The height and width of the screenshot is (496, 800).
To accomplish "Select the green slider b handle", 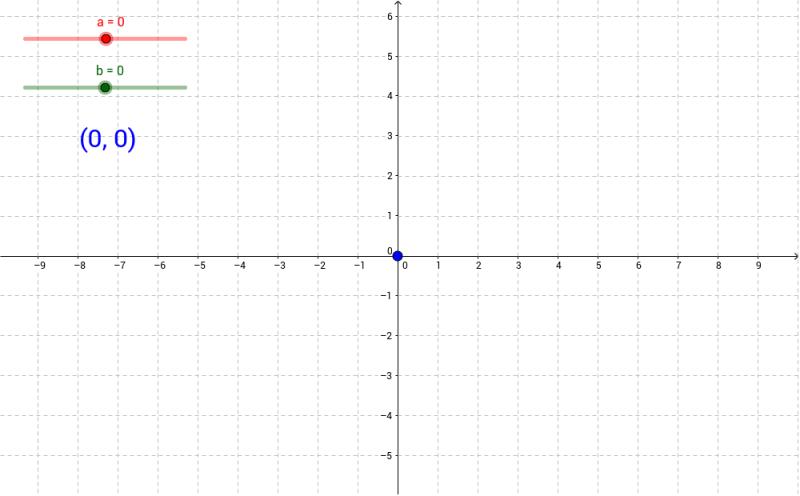I will [105, 88].
